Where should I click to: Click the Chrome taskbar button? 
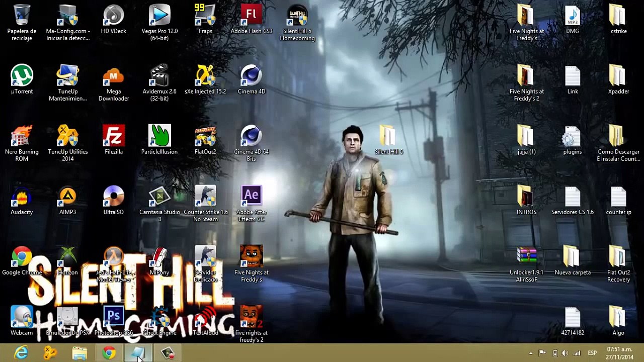[x=109, y=353]
